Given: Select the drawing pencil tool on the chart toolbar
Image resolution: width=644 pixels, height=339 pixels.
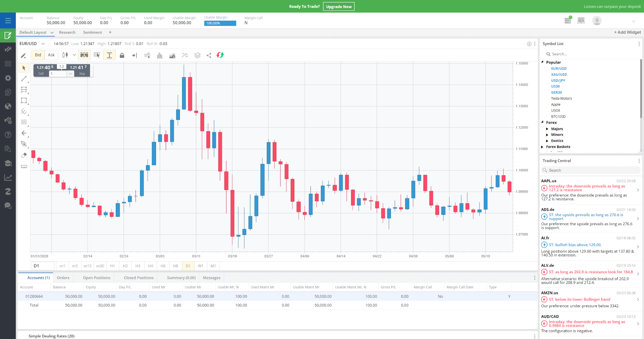Looking at the screenshot, I should click(x=23, y=55).
